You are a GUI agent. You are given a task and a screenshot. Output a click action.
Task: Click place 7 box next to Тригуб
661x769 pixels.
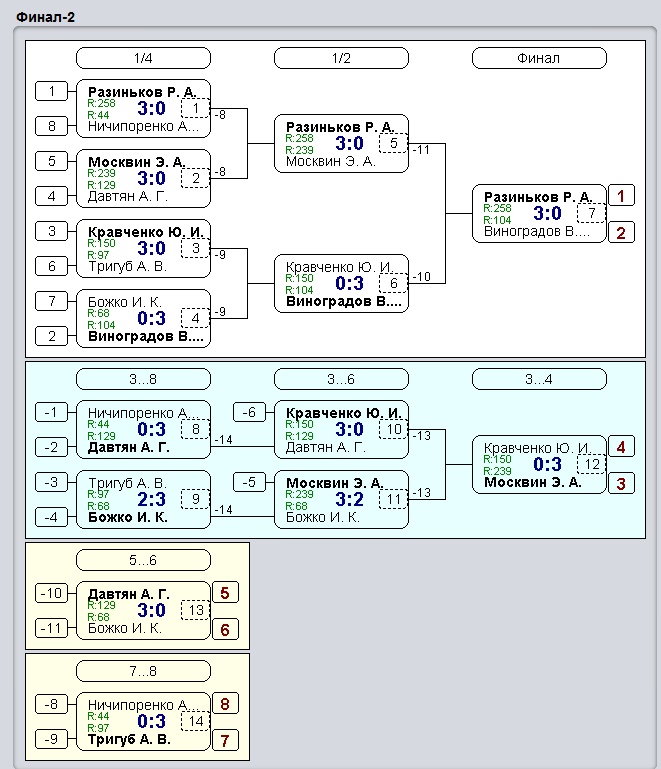[225, 741]
